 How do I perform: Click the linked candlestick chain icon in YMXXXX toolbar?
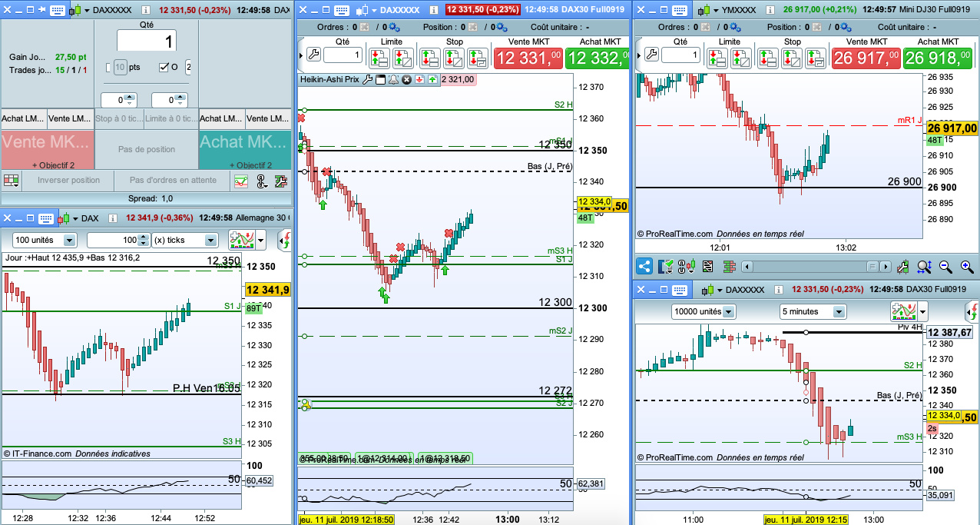point(686,267)
